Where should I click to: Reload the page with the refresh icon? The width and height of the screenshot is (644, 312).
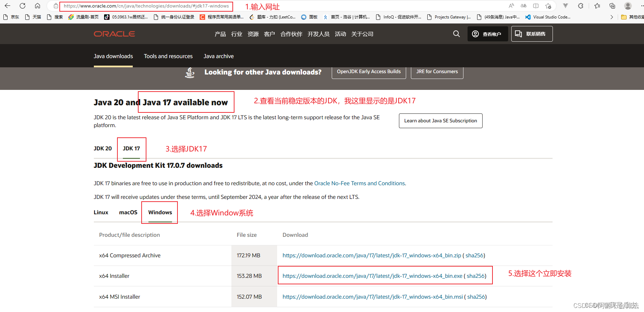23,6
